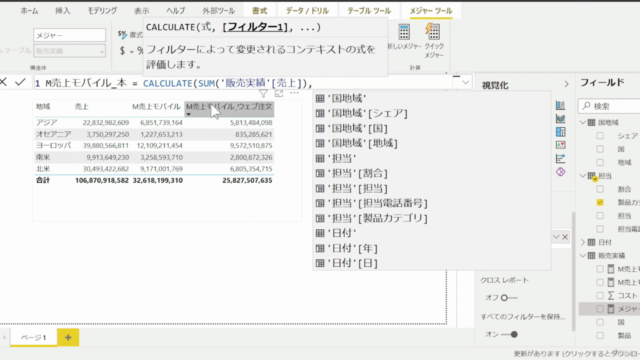Open the home table 販売実績 dropdown
Viewport: 640px width, 360px height.
pos(69,51)
